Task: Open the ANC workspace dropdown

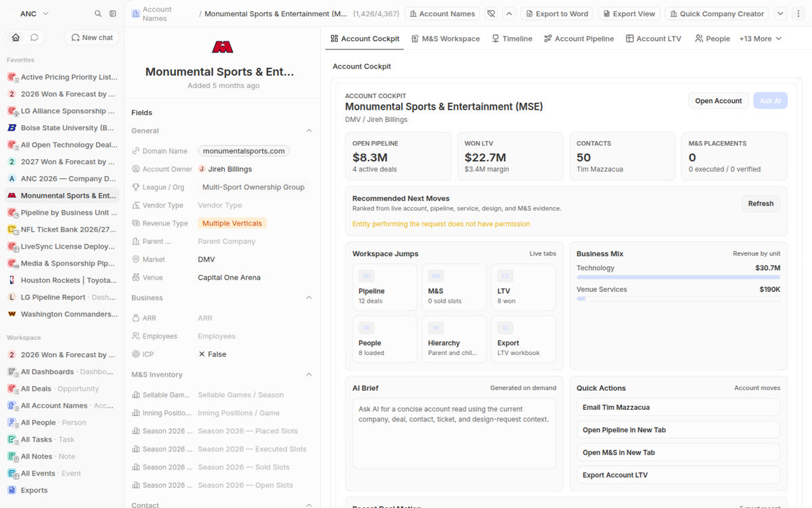Action: [33, 14]
